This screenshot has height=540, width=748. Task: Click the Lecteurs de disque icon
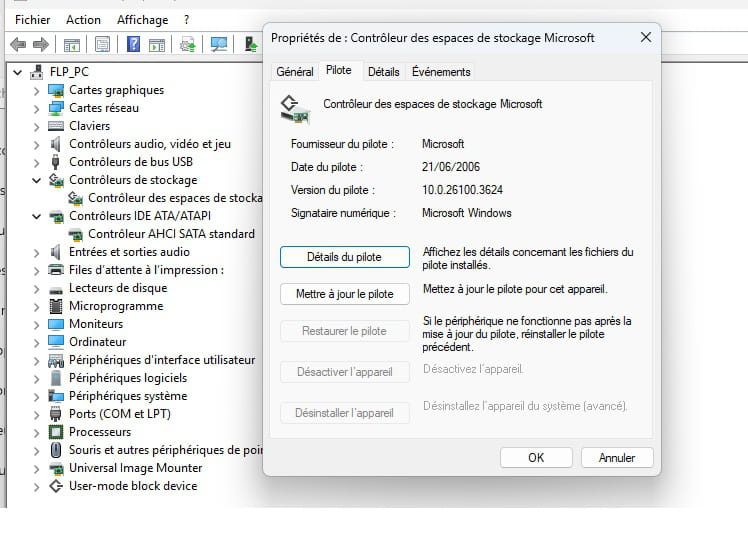point(56,290)
